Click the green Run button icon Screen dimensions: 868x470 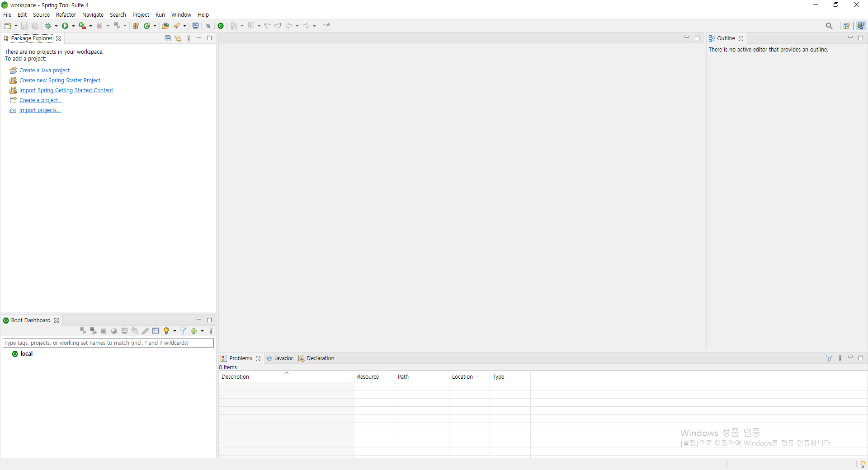[x=65, y=26]
